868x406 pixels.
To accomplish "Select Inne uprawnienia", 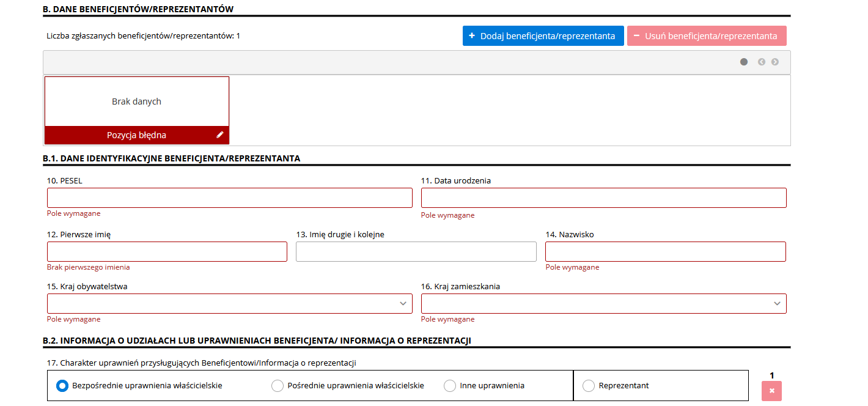I will tap(450, 385).
